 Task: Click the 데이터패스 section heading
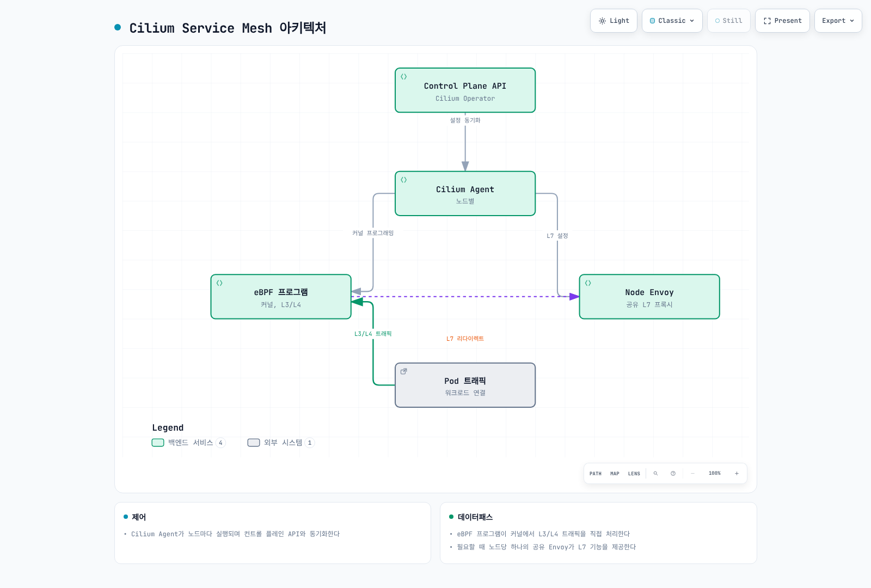point(475,517)
